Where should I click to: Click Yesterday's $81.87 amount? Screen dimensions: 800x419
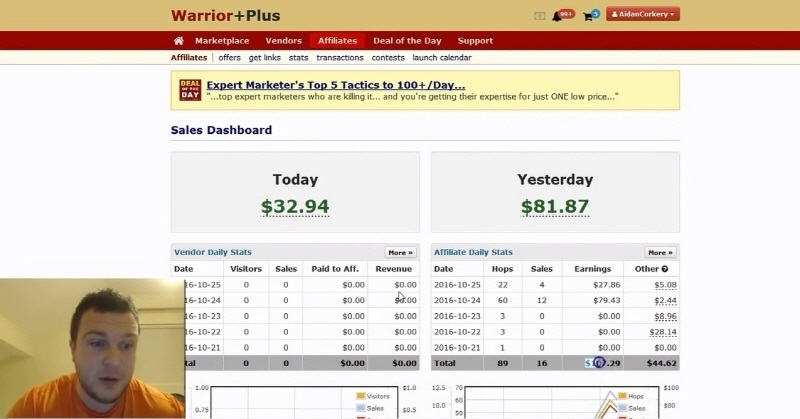555,207
